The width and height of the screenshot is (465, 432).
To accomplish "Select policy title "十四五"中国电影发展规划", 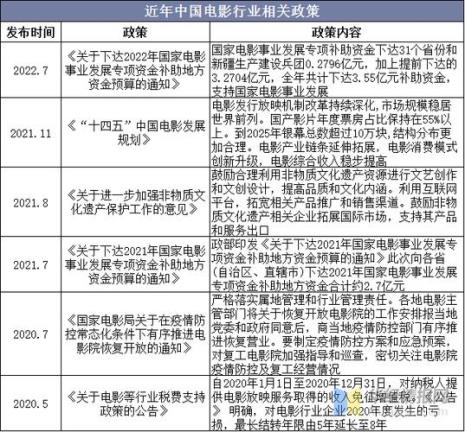I will click(135, 133).
